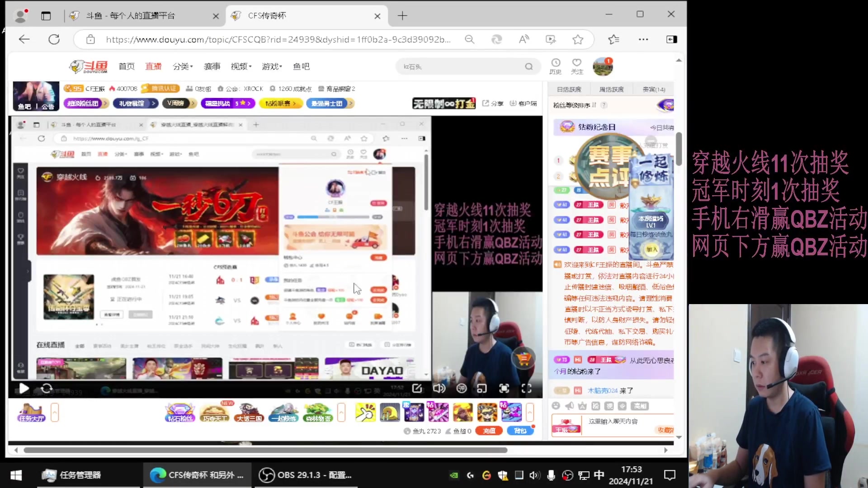This screenshot has height=488, width=868.
Task: Play the live stream video
Action: click(24, 388)
